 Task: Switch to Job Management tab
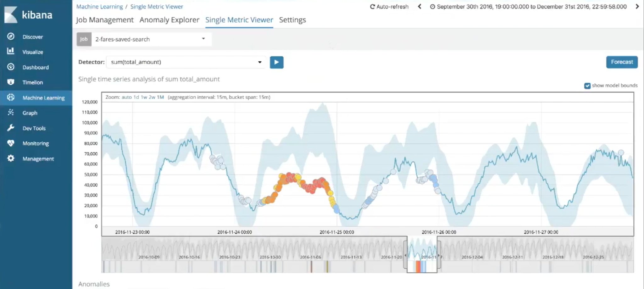click(105, 20)
